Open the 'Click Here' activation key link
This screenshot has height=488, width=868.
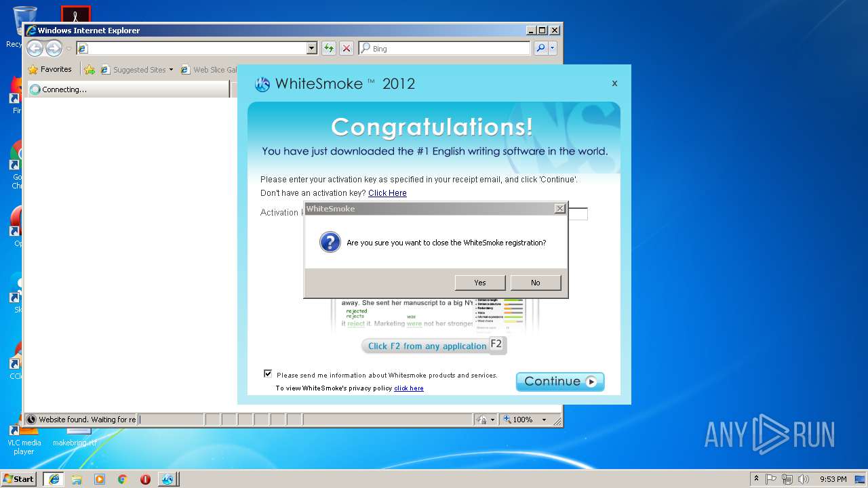[387, 193]
